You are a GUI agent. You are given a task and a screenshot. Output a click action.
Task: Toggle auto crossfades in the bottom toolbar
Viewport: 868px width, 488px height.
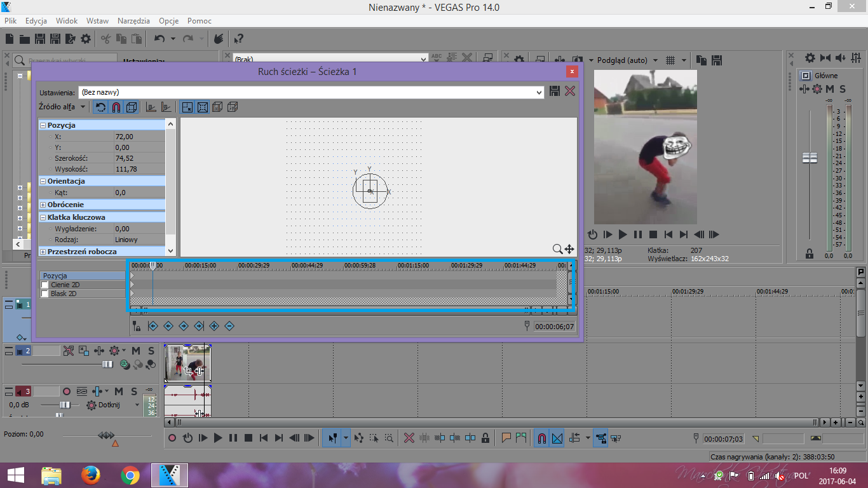tap(557, 438)
